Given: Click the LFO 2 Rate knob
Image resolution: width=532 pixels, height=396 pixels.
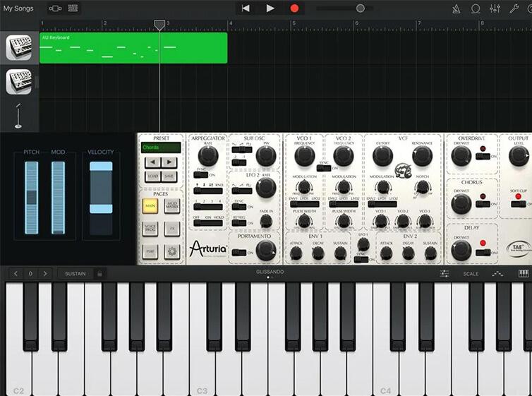Looking at the screenshot, I should pyautogui.click(x=266, y=188).
